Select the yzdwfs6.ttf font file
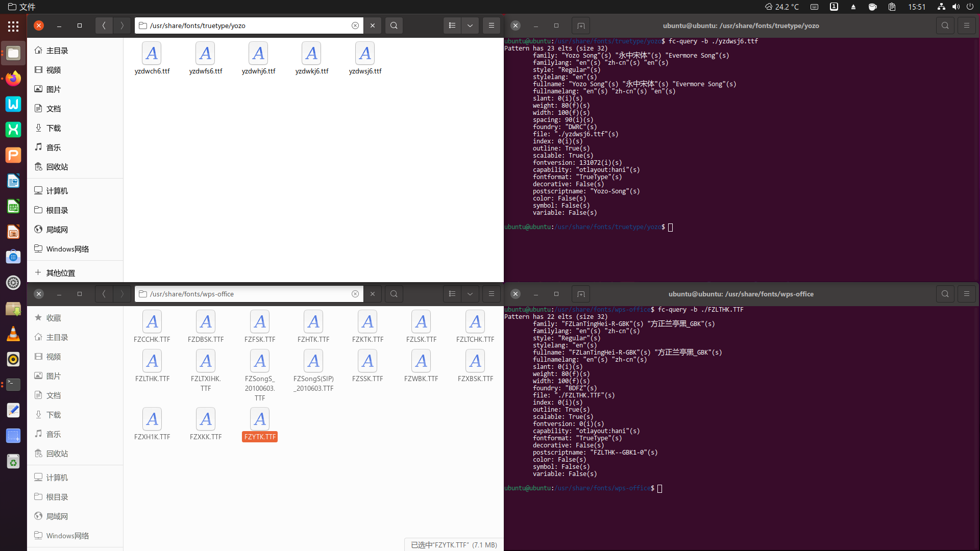The width and height of the screenshot is (980, 551). coord(206,58)
